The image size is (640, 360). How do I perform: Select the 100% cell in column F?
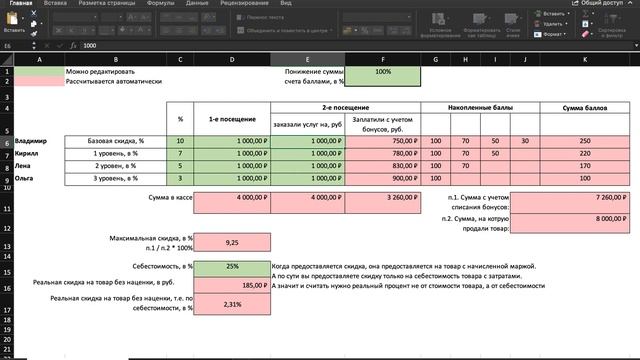point(382,76)
